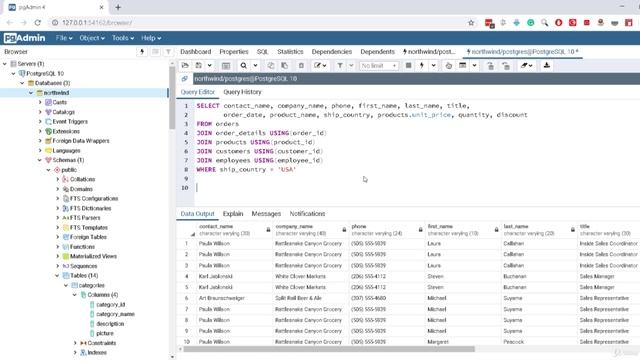Collapse the Databases (3) node
Viewport: 640px width, 360px height.
pyautogui.click(x=22, y=83)
